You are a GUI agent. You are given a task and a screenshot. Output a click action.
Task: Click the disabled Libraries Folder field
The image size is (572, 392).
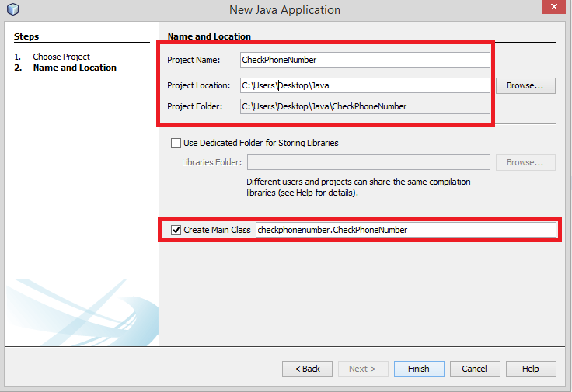(x=368, y=162)
